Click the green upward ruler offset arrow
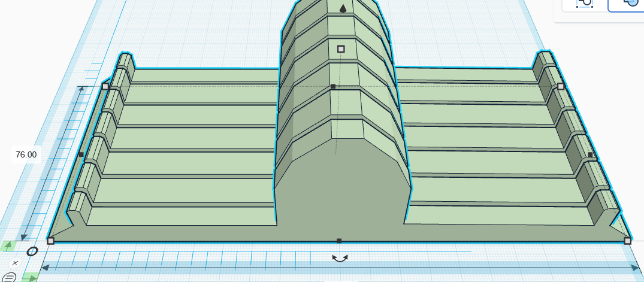The width and height of the screenshot is (644, 282). tap(8, 246)
